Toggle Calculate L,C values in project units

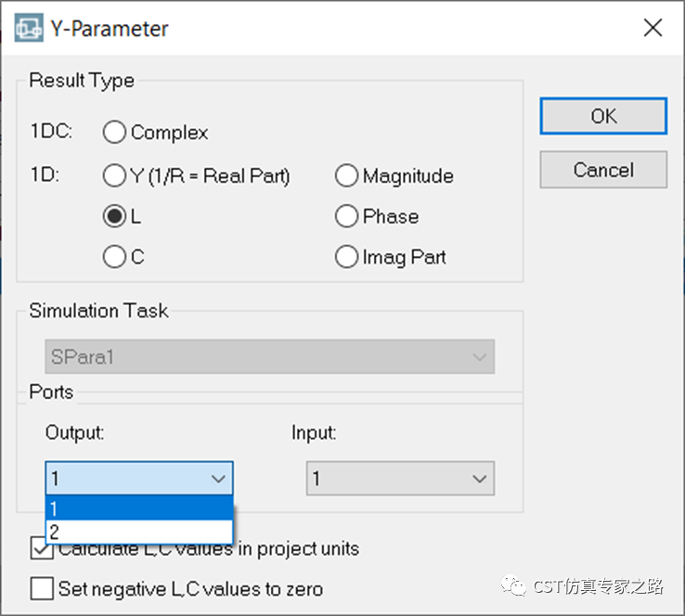(x=42, y=550)
